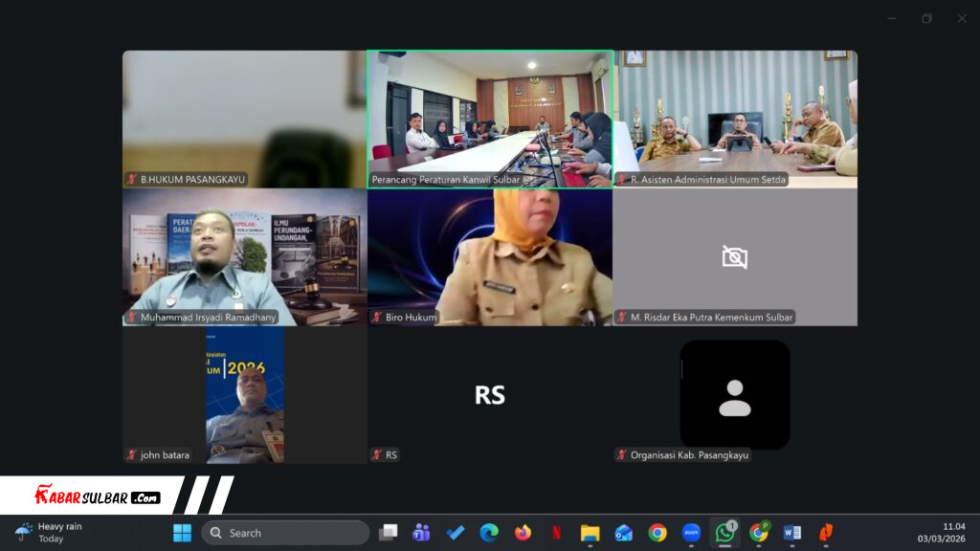Click the taskbar Search box
This screenshot has height=551, width=980.
pyautogui.click(x=285, y=533)
